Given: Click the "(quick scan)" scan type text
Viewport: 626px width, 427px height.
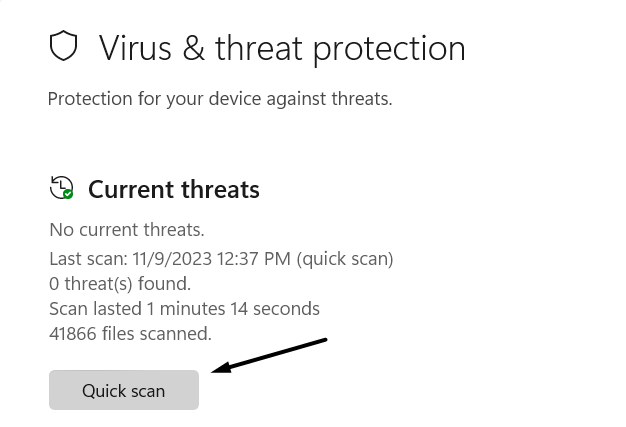Looking at the screenshot, I should (345, 259).
